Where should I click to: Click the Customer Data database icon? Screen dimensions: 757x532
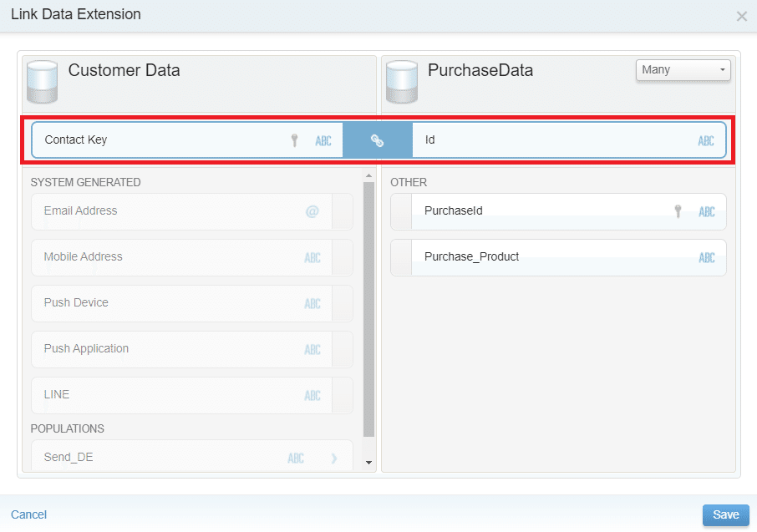click(x=42, y=80)
